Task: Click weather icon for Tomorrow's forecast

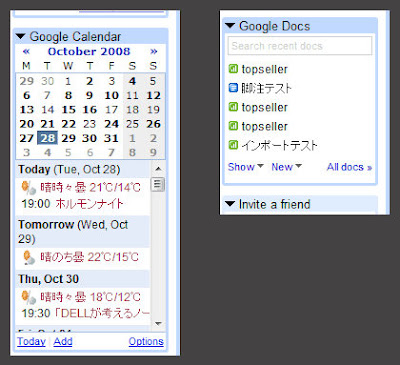Action: tap(29, 257)
